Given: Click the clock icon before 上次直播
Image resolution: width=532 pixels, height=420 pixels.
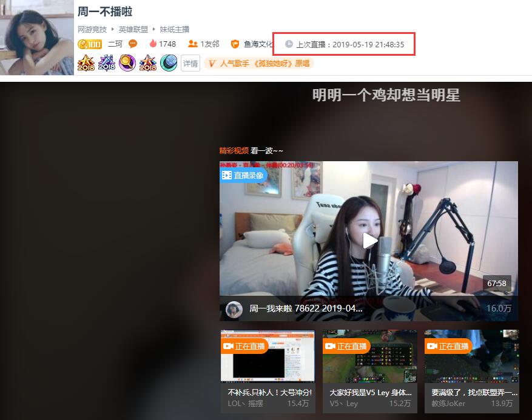Looking at the screenshot, I should click(x=289, y=44).
